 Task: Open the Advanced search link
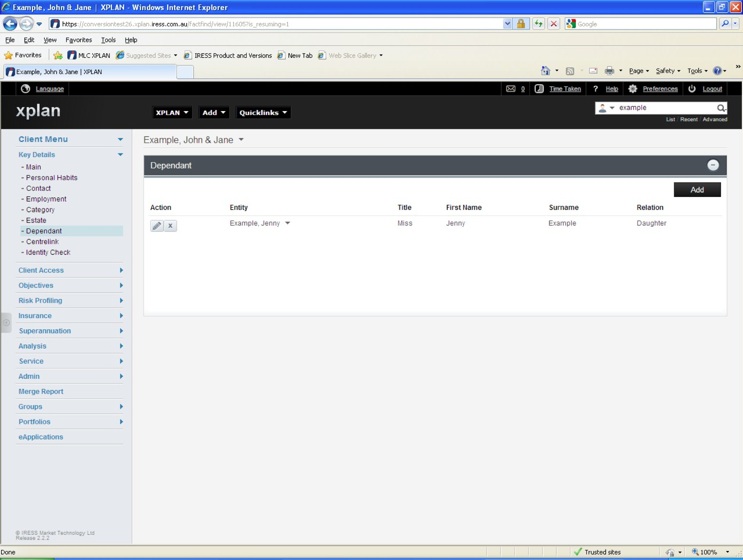714,119
